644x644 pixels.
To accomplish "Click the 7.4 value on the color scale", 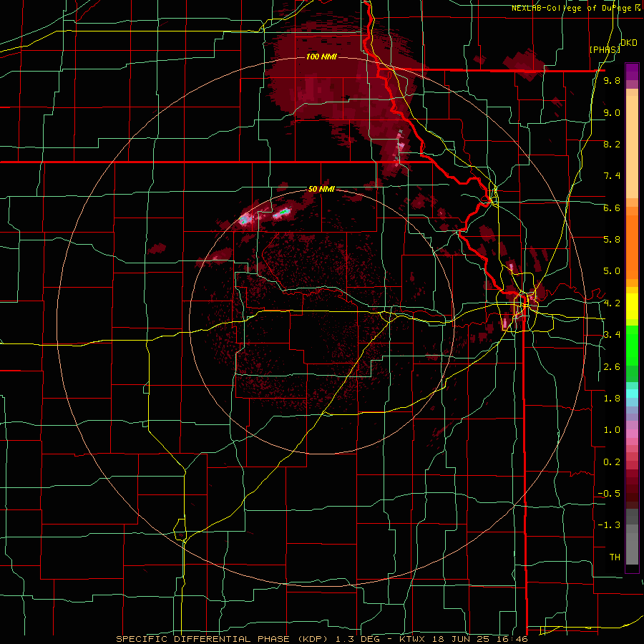I will coord(612,176).
